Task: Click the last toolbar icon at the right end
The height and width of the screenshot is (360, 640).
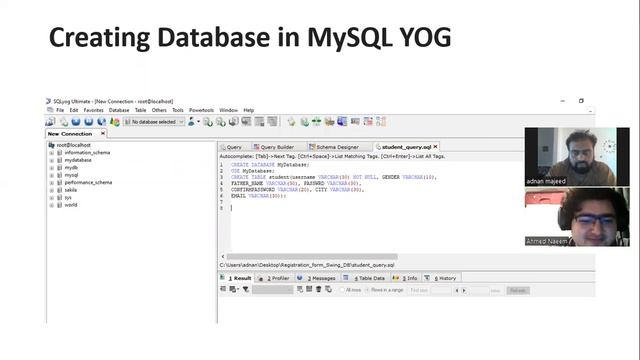Action: click(381, 122)
